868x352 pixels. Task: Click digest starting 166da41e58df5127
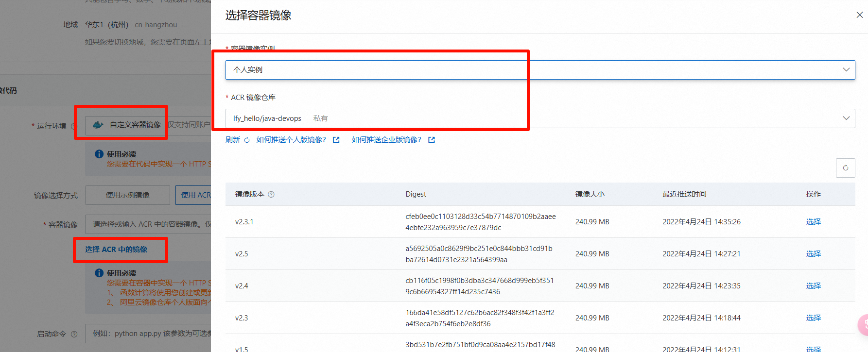(480, 318)
